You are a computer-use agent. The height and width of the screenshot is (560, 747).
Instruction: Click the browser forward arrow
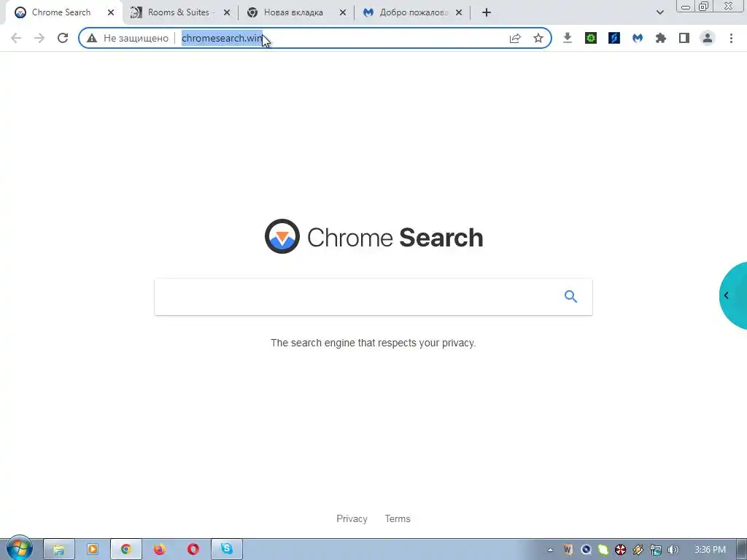(39, 38)
